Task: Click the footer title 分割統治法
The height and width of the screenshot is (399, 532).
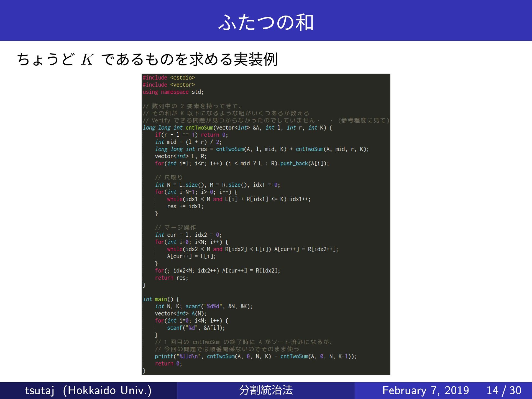Action: click(266, 390)
